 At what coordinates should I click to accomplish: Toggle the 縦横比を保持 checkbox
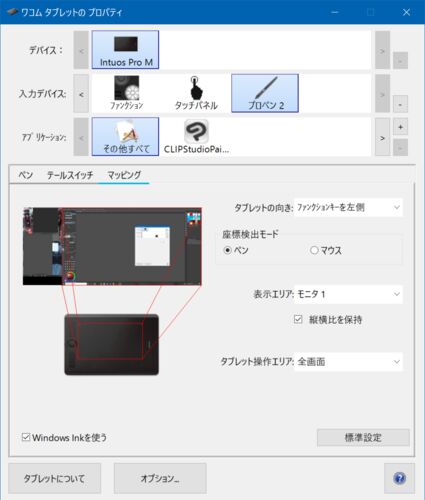298,319
